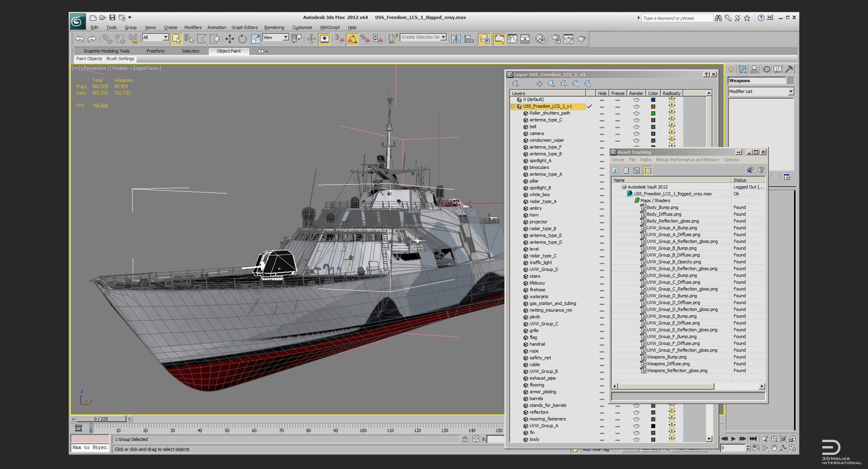Open the Rendering menu
Viewport: 868px width, 469px height.
(274, 28)
